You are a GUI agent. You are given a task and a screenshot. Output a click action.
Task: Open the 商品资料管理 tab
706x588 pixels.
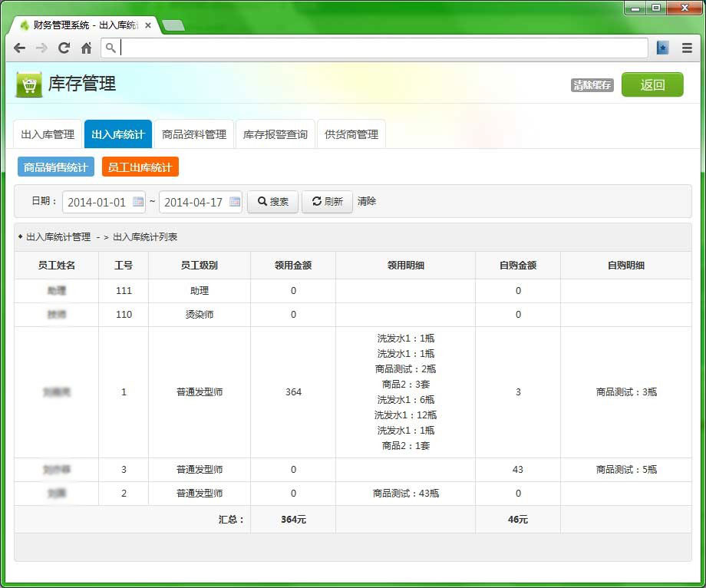tap(194, 134)
